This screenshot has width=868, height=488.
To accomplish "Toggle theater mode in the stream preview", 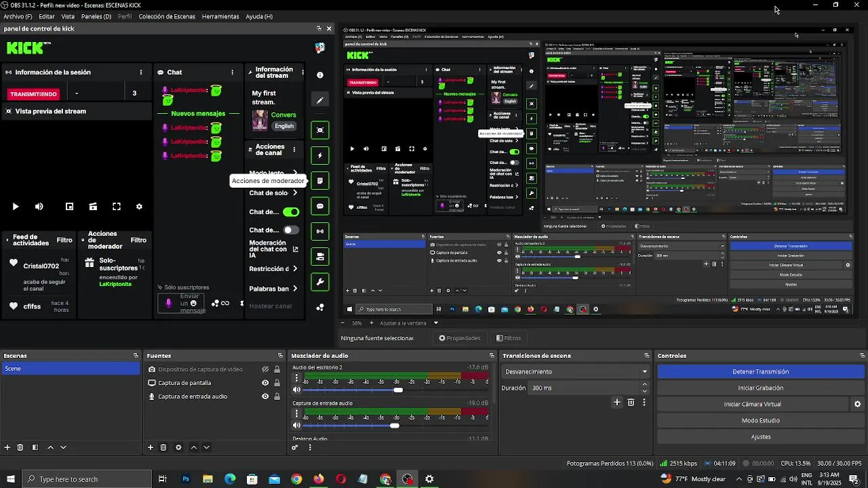I will pyautogui.click(x=93, y=207).
